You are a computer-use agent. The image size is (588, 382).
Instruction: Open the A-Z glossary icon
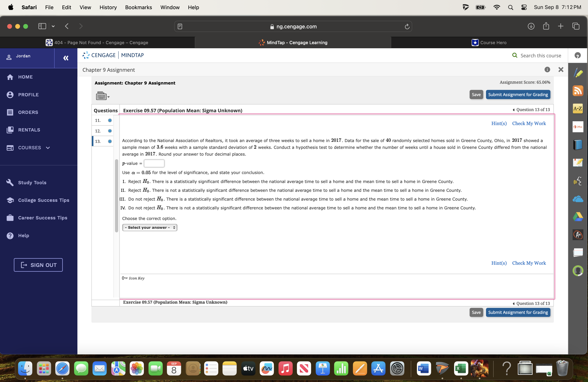[x=578, y=108]
